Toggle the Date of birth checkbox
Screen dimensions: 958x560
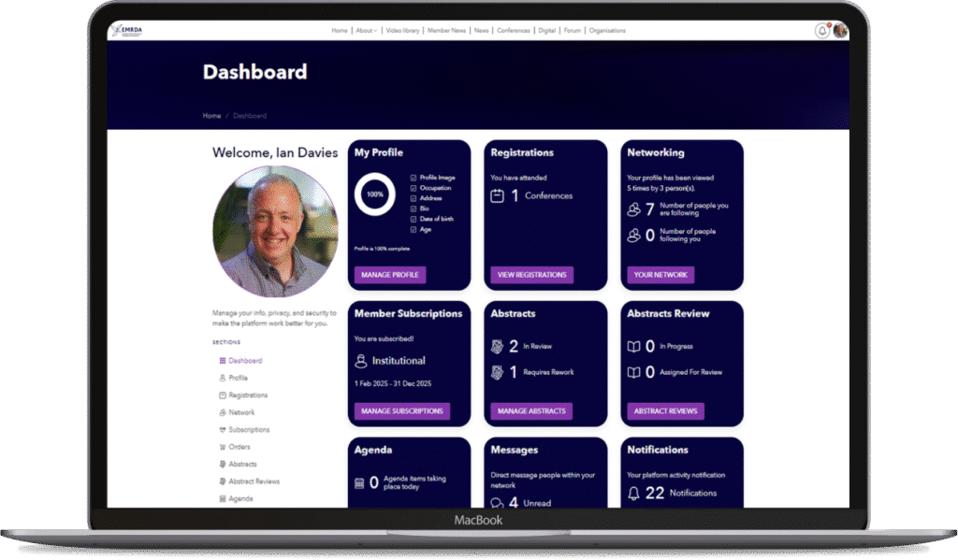(414, 219)
